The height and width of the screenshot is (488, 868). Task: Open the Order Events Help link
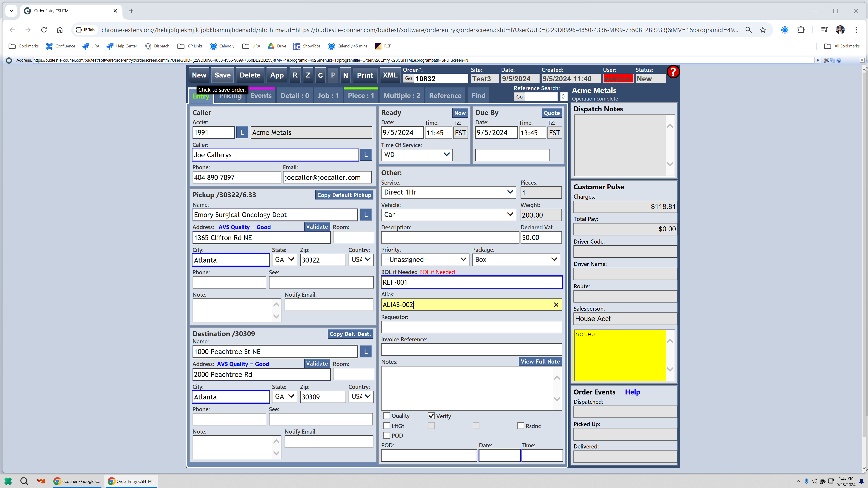click(x=632, y=392)
